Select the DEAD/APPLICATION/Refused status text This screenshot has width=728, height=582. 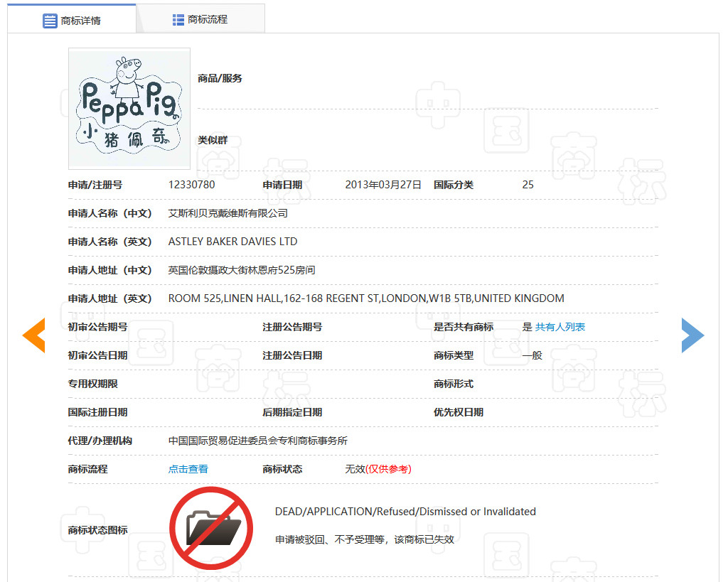coord(405,512)
